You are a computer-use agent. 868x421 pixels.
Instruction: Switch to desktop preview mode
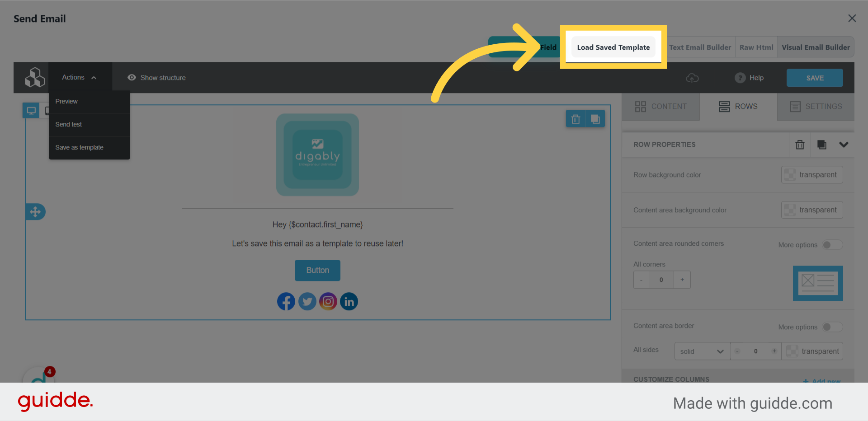(x=31, y=110)
